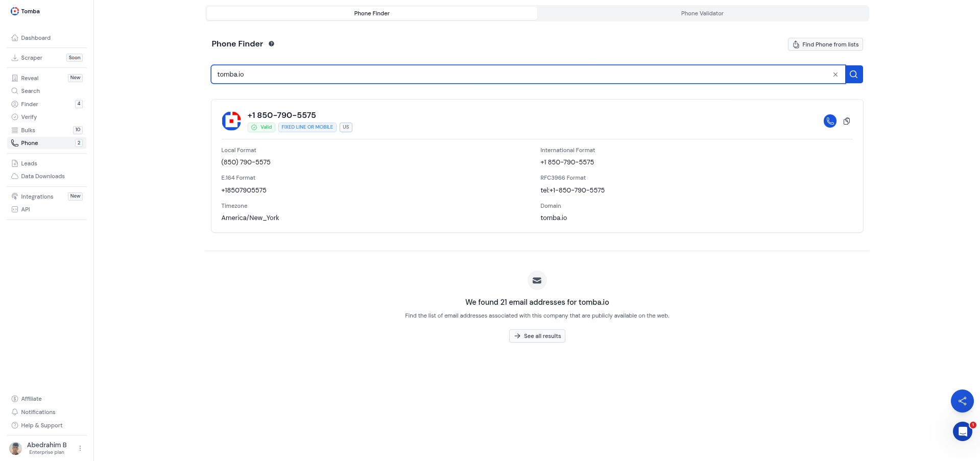The height and width of the screenshot is (461, 980).
Task: Copy the phone number with copy icon
Action: click(x=847, y=121)
